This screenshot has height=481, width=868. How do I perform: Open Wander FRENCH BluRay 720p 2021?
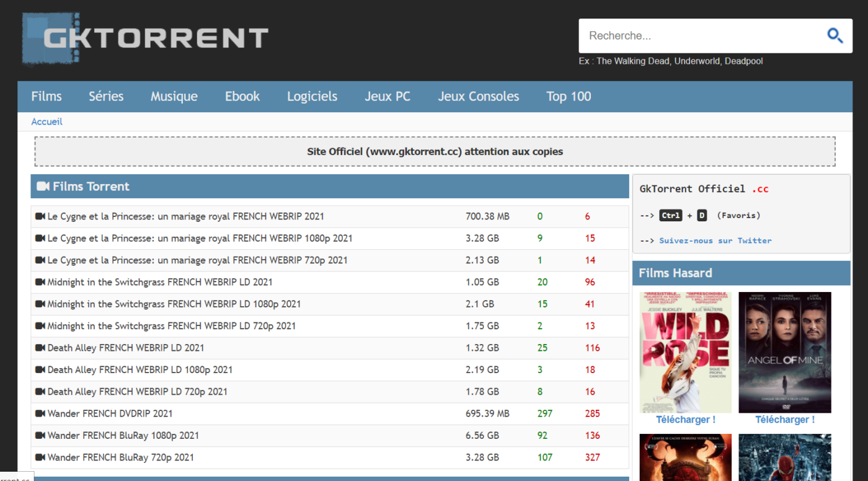click(x=121, y=457)
